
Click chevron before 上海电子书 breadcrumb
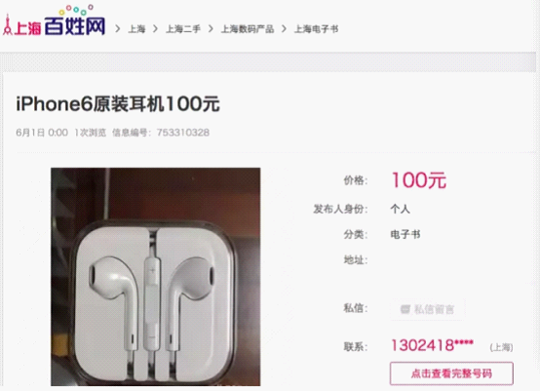tap(284, 29)
